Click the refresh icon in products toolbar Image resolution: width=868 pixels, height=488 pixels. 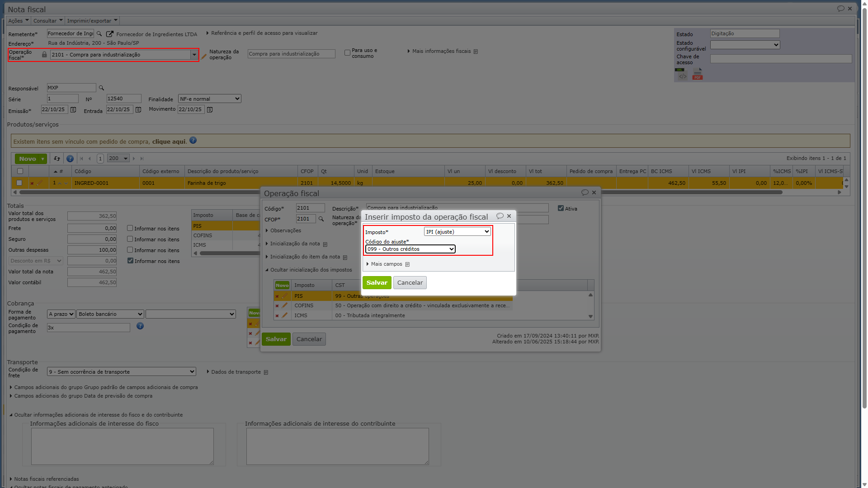[57, 159]
